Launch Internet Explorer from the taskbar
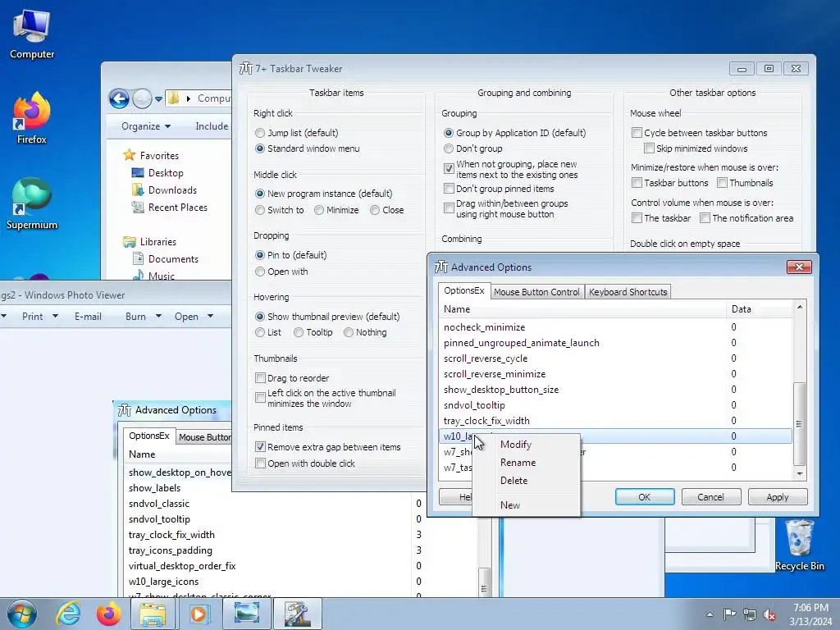This screenshot has height=630, width=840. (69, 614)
